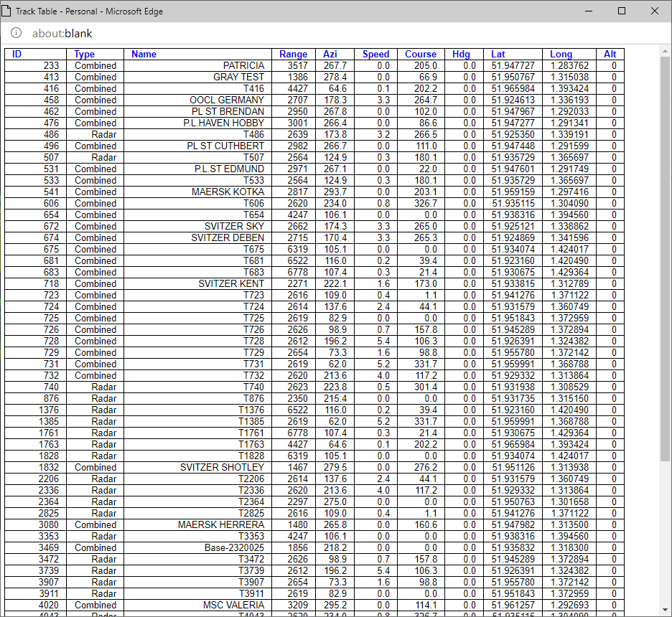Select the OOCL GERMANY track name cell
Image resolution: width=672 pixels, height=617 pixels.
(227, 100)
